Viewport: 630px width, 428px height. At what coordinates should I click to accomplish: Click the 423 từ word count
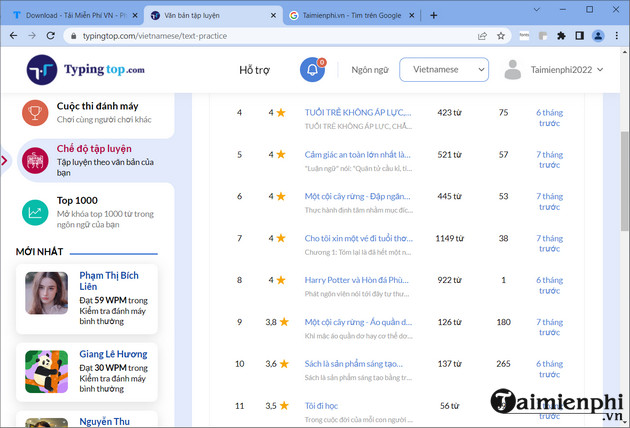tap(449, 113)
